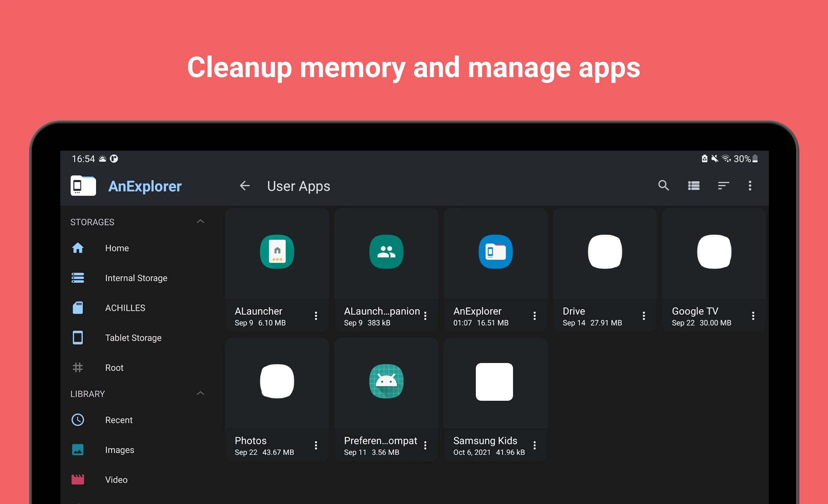The width and height of the screenshot is (828, 504).
Task: Go back using the arrow beside User Apps
Action: pyautogui.click(x=245, y=185)
